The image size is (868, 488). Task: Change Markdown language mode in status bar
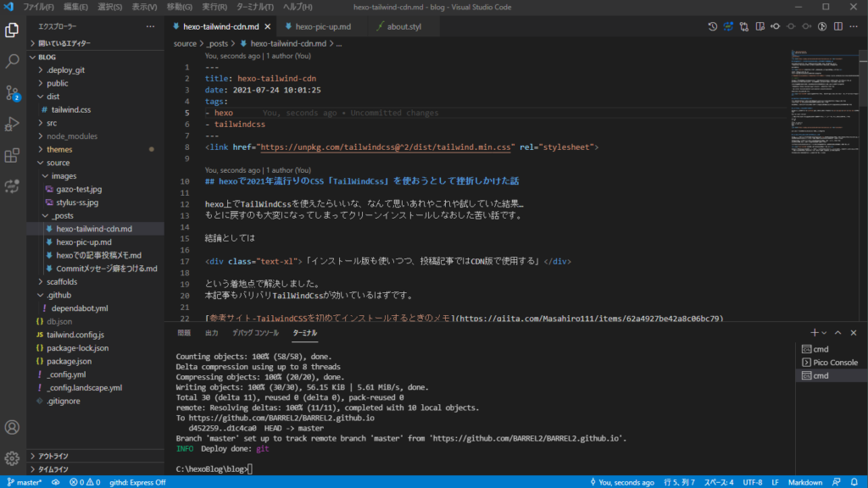pos(805,482)
